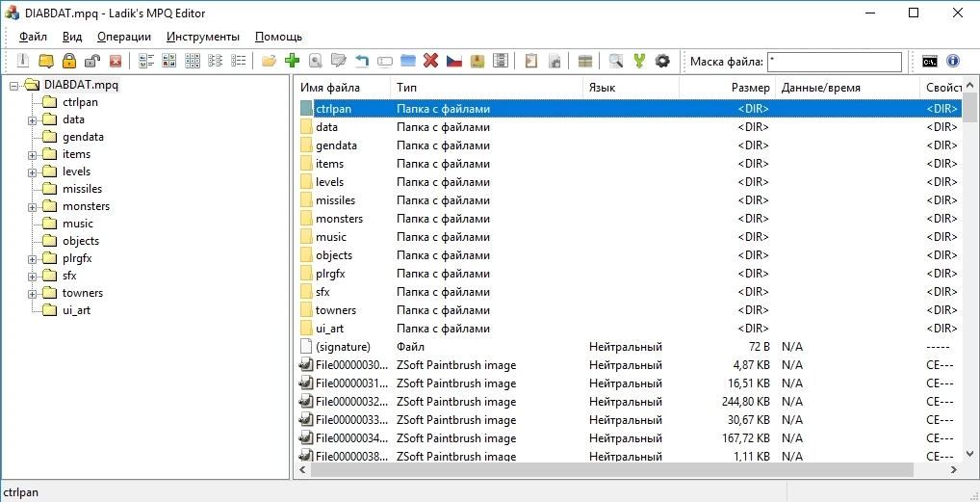
Task: Expand the sfx folder in tree
Action: pyautogui.click(x=32, y=276)
